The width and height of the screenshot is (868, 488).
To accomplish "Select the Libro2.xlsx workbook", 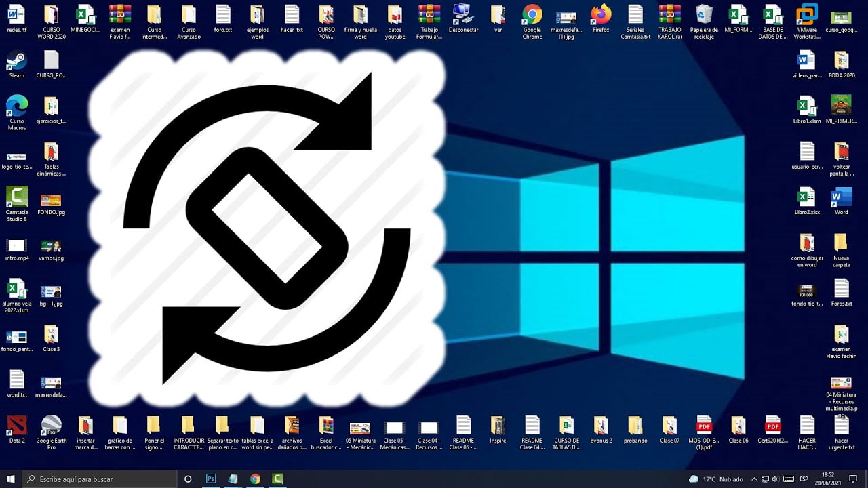I will click(807, 201).
